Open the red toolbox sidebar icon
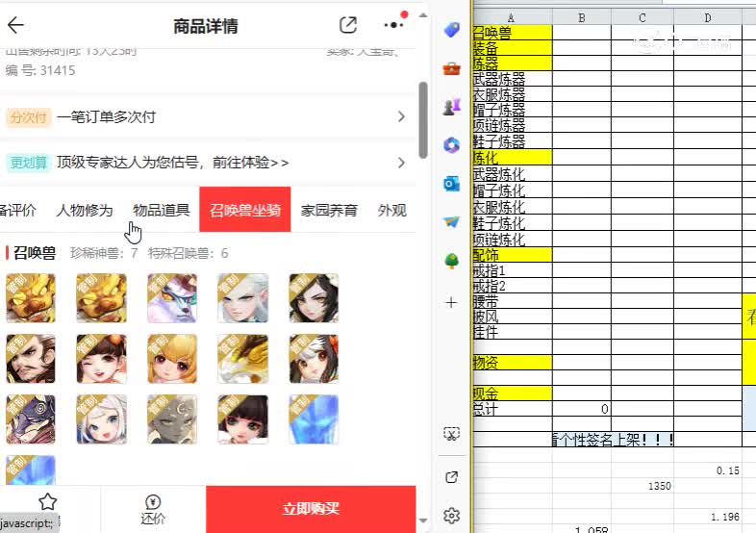This screenshot has width=756, height=533. click(451, 69)
